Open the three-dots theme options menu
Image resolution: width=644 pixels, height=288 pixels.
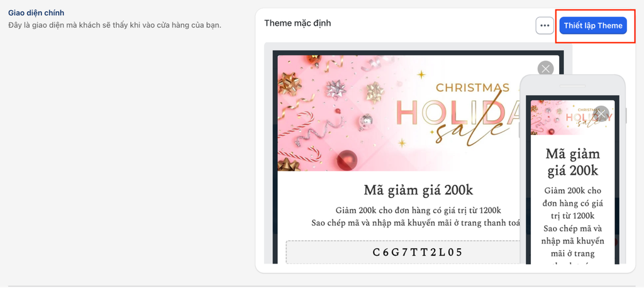(x=545, y=26)
